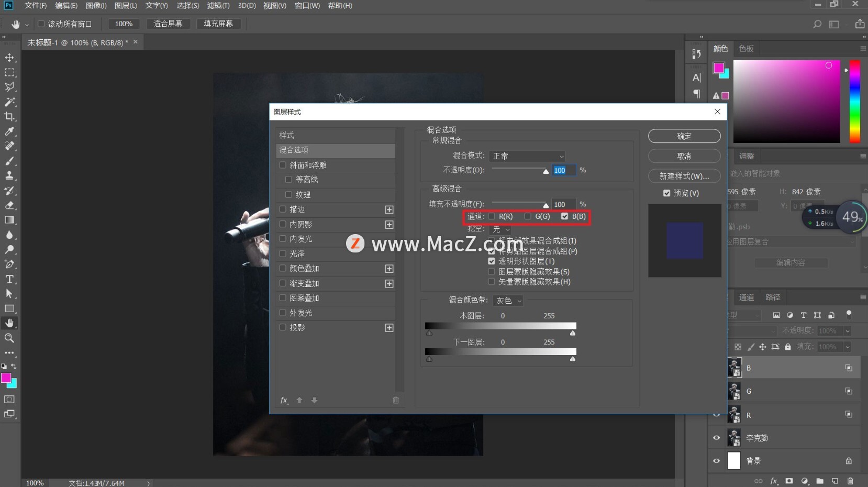Click the fx icon in layer style dialog
This screenshot has height=487, width=868.
tap(284, 400)
